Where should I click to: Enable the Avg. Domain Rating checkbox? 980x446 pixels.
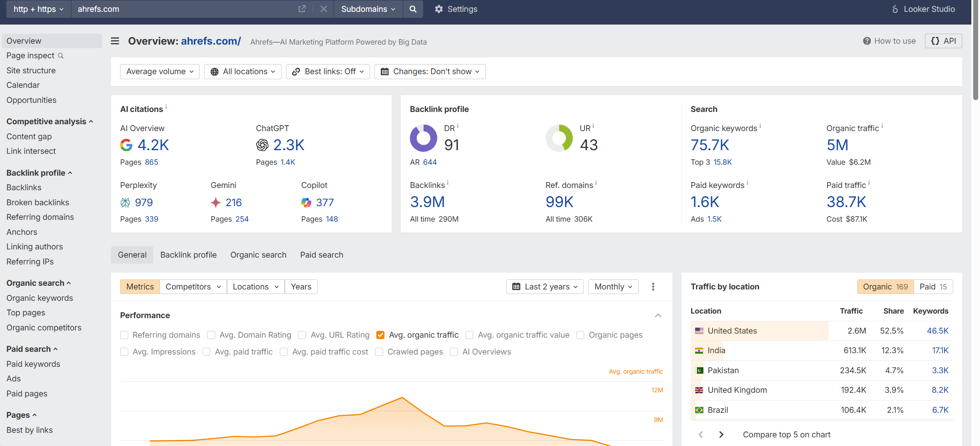tap(211, 335)
